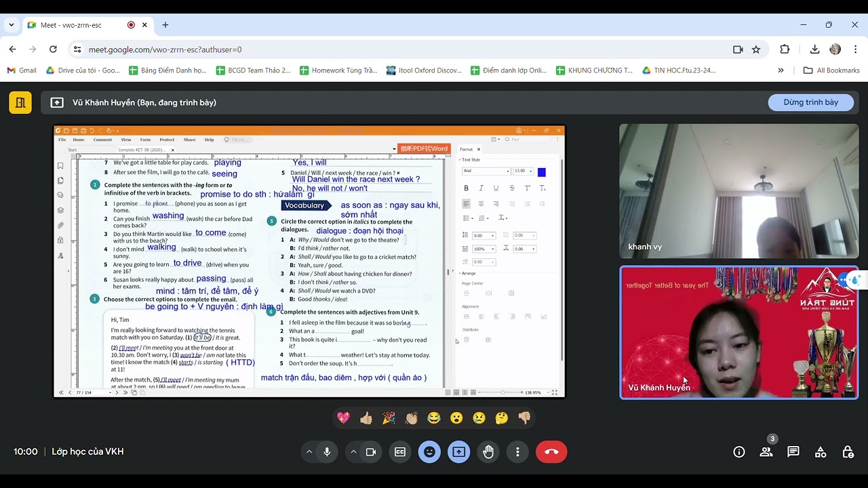Send the thinking face reaction

point(502,418)
